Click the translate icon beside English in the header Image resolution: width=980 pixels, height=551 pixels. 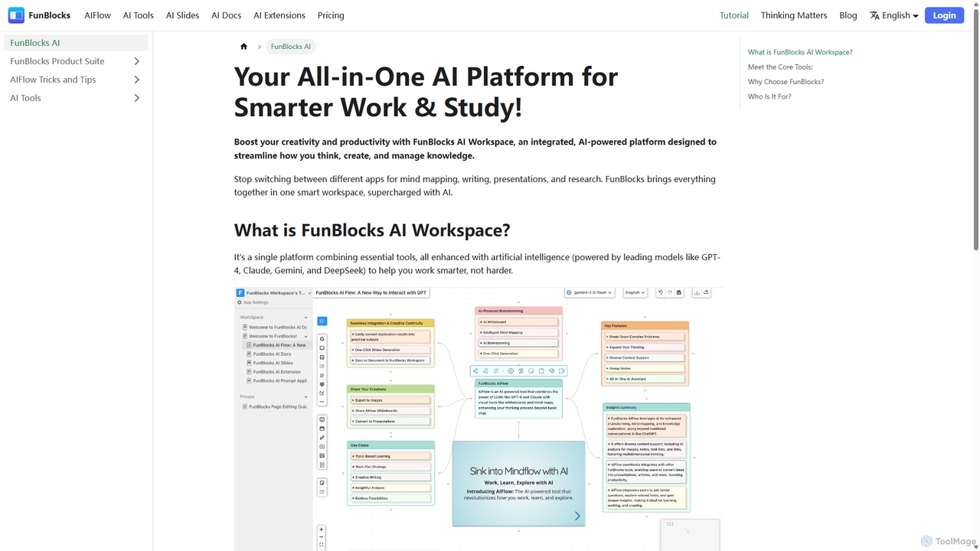[x=874, y=15]
